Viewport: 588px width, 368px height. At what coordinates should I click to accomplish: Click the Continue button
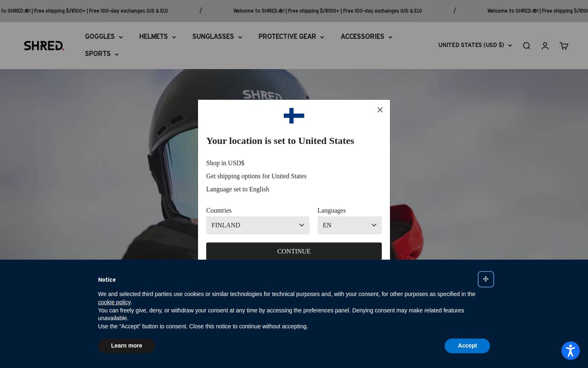[294, 251]
